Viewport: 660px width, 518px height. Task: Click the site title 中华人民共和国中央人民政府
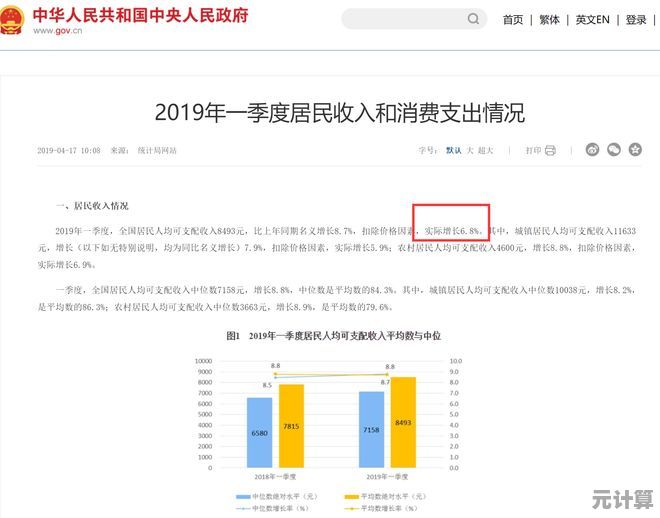pos(140,16)
